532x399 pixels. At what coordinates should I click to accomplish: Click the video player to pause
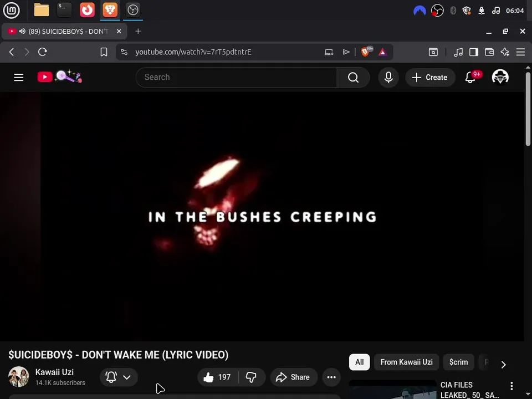(x=262, y=217)
